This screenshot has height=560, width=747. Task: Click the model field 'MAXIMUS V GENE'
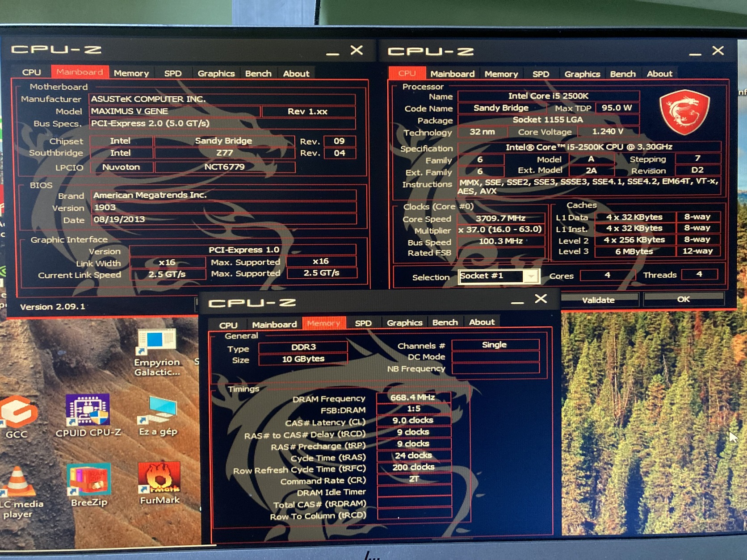click(x=175, y=111)
